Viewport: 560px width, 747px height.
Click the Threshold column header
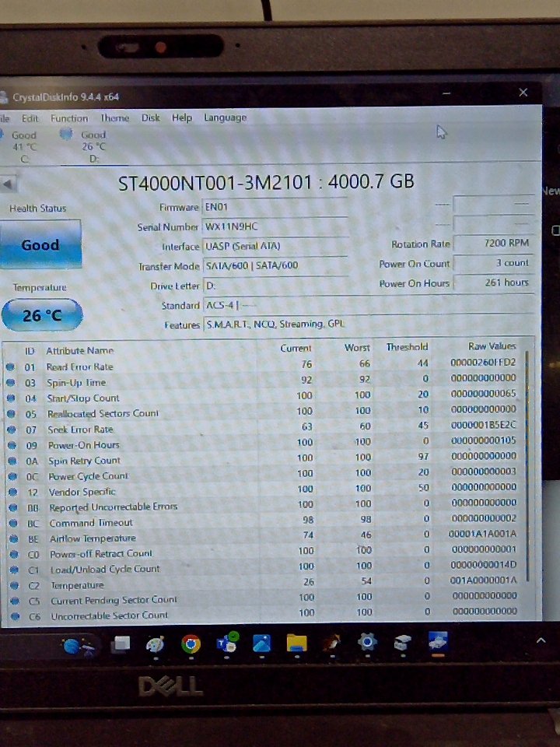[407, 347]
